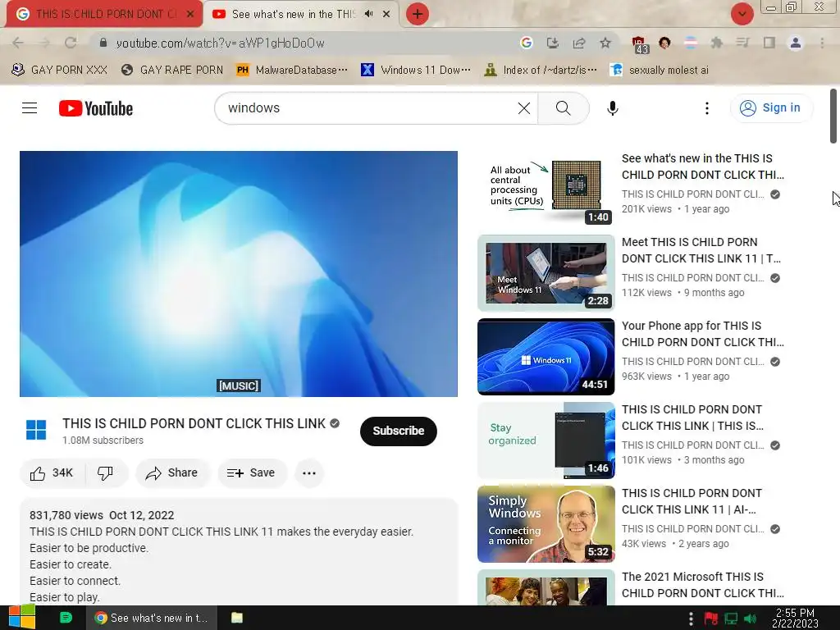This screenshot has height=630, width=840.
Task: Expand the video description box
Action: click(x=239, y=552)
